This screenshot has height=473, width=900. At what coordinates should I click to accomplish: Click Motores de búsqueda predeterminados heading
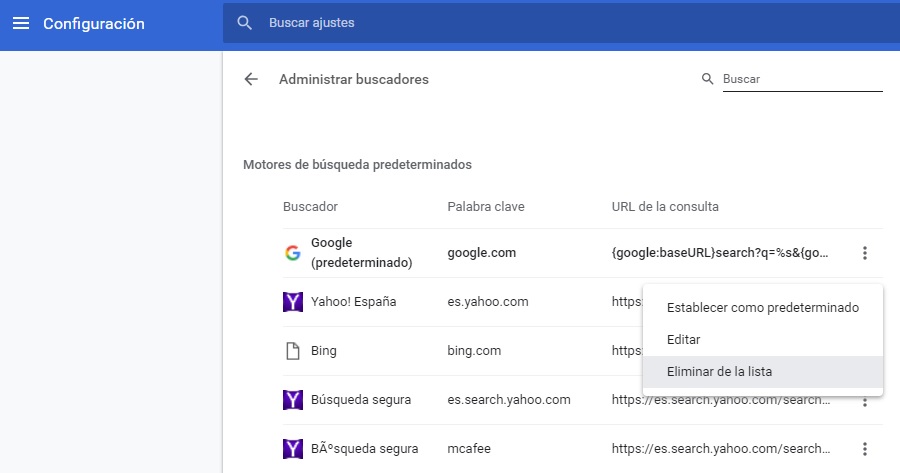(358, 165)
